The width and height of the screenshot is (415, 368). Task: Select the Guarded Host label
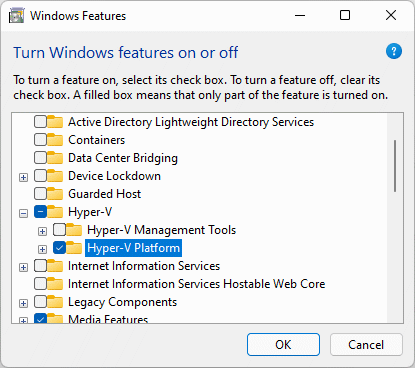[x=105, y=194]
